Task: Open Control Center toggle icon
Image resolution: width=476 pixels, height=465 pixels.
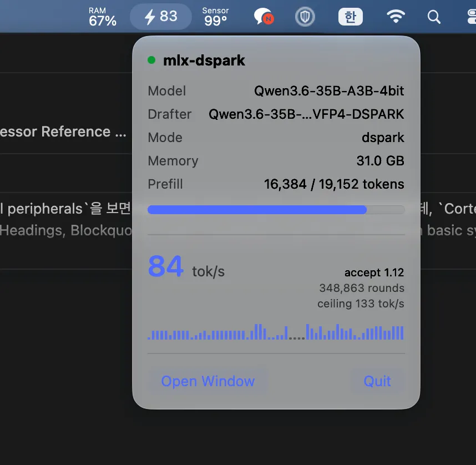Action: point(472,17)
